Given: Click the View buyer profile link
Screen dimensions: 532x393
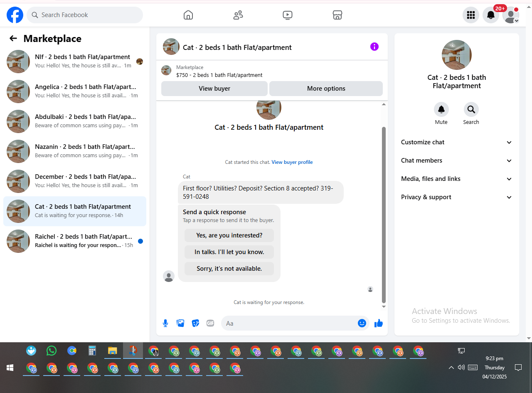Looking at the screenshot, I should click(292, 162).
